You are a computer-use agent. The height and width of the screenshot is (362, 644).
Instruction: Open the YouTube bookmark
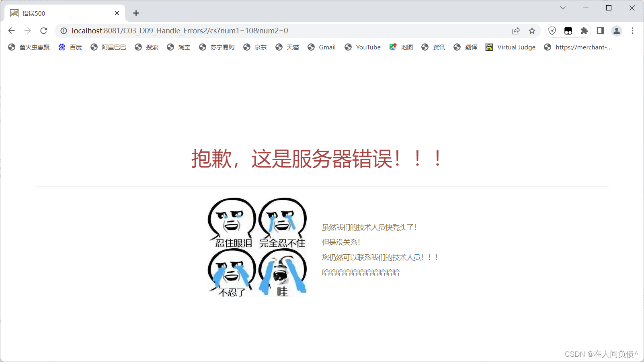click(363, 47)
